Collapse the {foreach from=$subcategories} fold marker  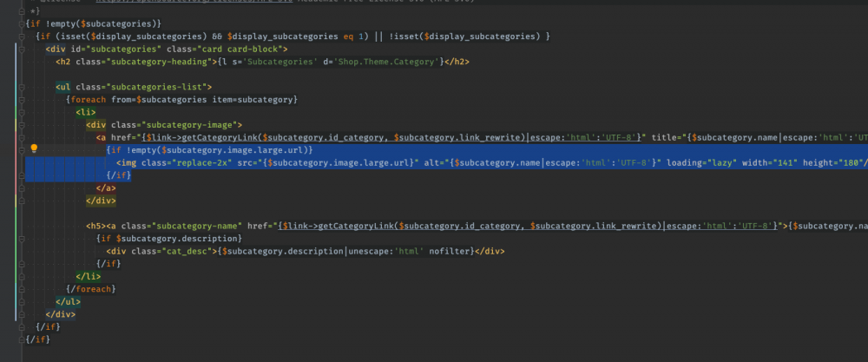[x=21, y=100]
